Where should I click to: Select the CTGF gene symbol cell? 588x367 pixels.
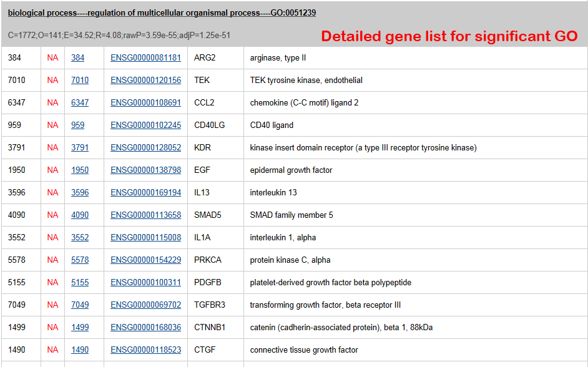click(205, 350)
